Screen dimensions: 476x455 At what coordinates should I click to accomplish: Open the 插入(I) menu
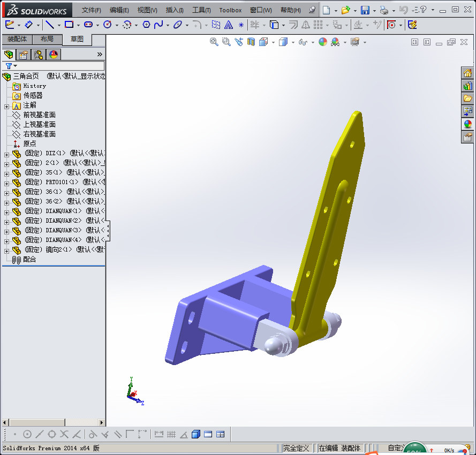coord(175,10)
